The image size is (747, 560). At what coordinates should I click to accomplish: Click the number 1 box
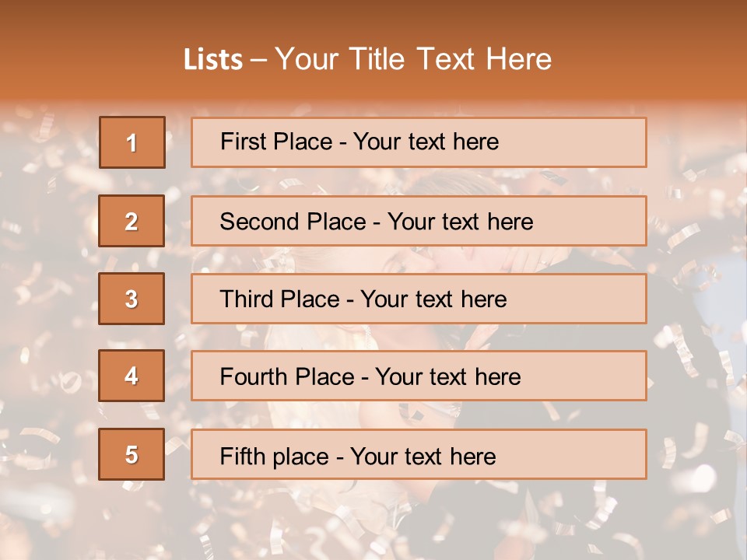(132, 142)
